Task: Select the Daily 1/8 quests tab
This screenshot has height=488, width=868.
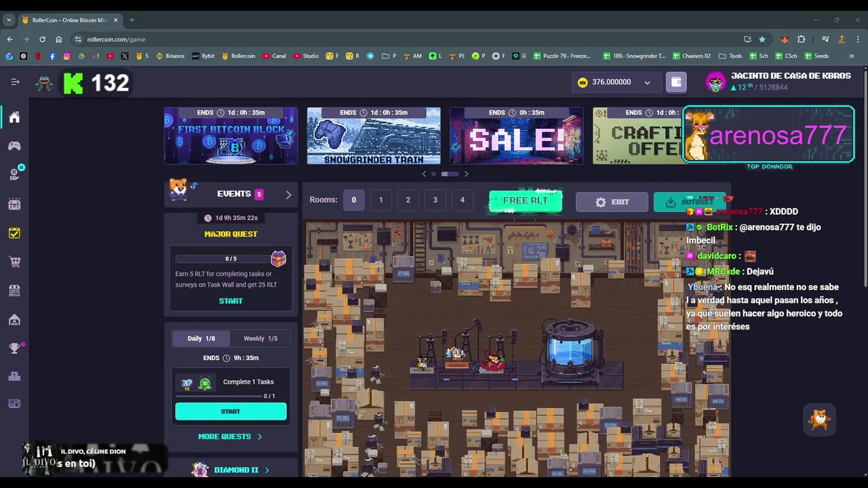Action: [201, 338]
